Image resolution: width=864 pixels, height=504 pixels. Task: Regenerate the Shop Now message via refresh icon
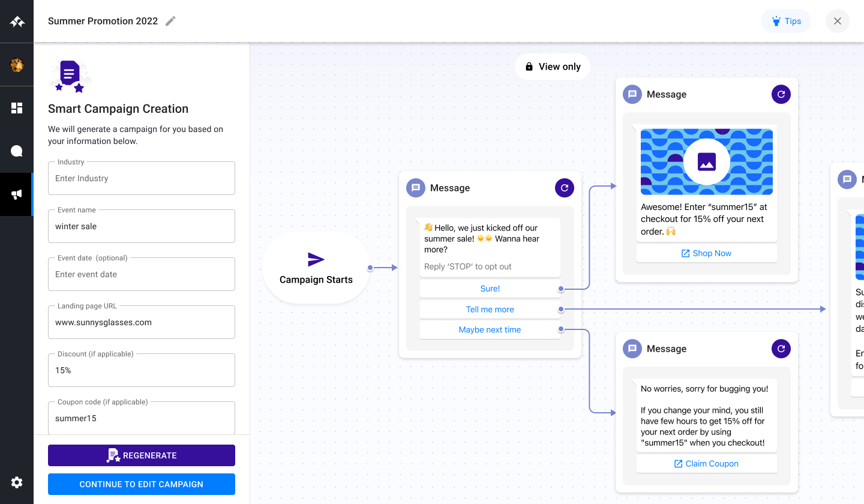pos(781,94)
